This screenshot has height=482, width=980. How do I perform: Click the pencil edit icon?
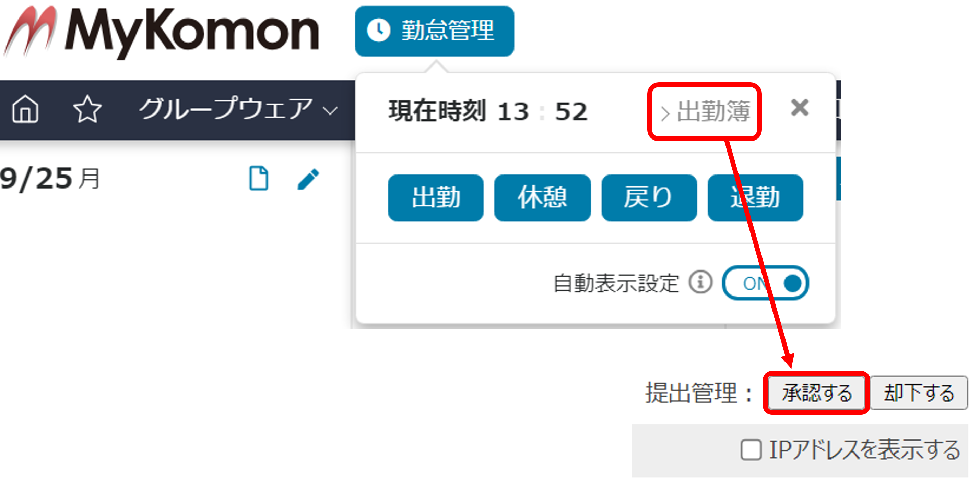(x=308, y=179)
